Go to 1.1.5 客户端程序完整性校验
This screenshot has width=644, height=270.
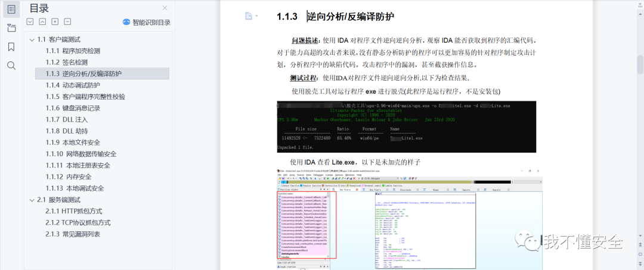85,97
